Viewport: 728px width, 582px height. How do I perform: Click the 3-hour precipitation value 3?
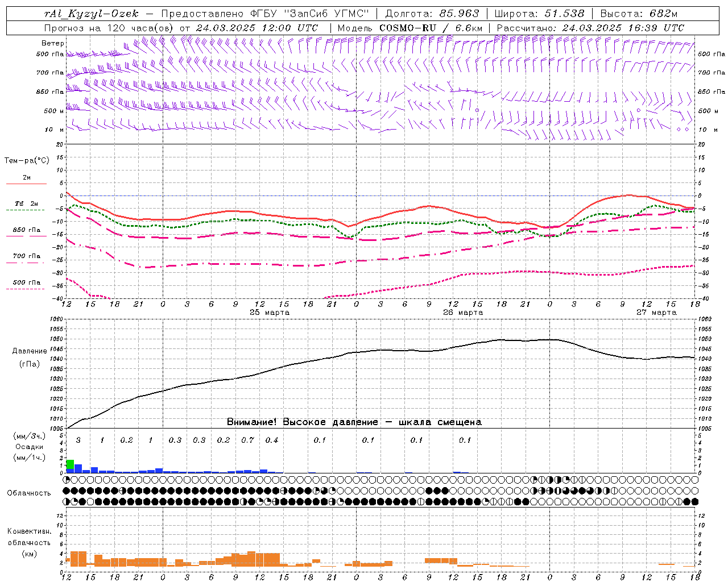(x=78, y=440)
